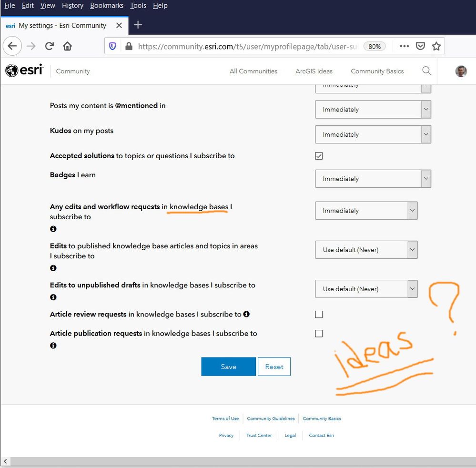Enable Article review requests checkbox

[x=319, y=315]
